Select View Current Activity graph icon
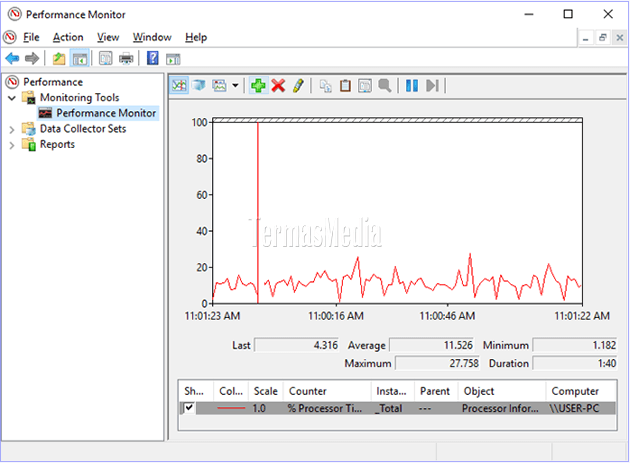The width and height of the screenshot is (630, 463). click(179, 85)
